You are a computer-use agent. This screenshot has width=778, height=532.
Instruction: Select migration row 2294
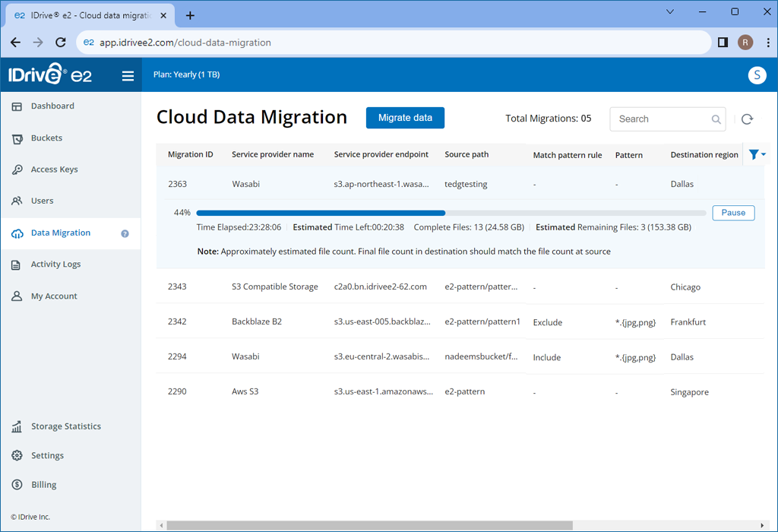tap(460, 356)
